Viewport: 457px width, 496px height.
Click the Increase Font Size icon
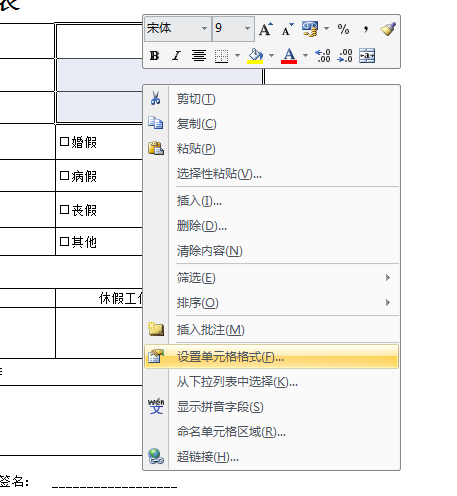266,29
